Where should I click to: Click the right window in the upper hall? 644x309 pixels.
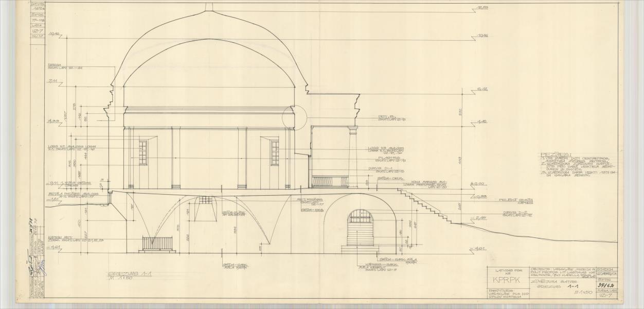(275, 152)
